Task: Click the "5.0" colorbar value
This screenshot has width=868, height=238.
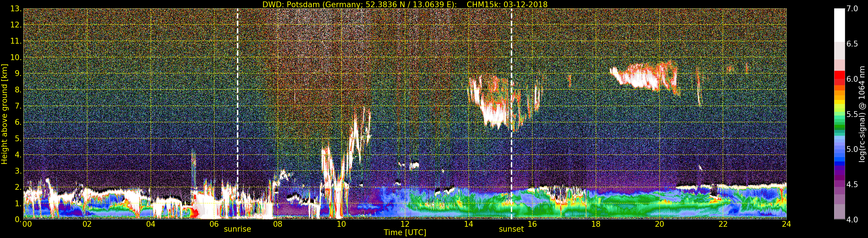Action: 852,149
